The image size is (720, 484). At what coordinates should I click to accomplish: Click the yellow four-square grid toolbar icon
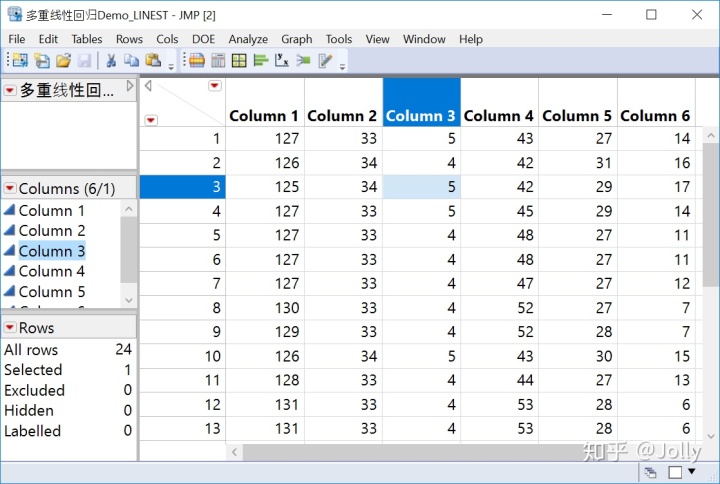(x=239, y=60)
